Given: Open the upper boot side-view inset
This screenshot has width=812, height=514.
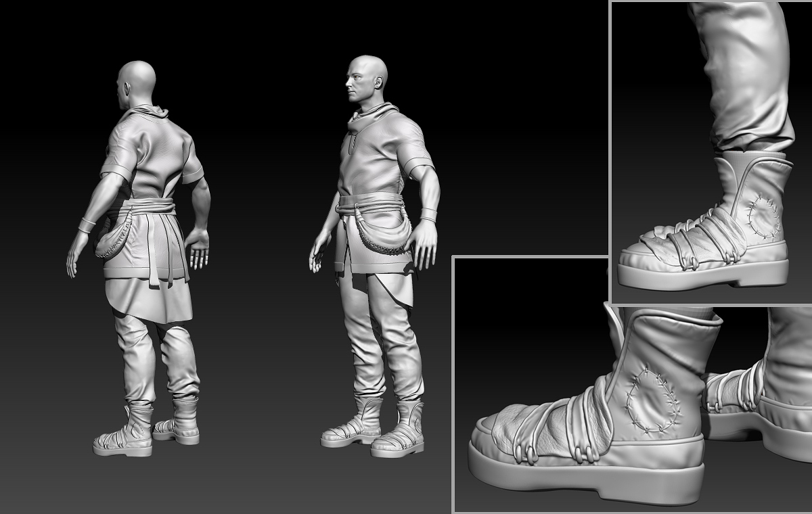Looking at the screenshot, I should pyautogui.click(x=711, y=152).
